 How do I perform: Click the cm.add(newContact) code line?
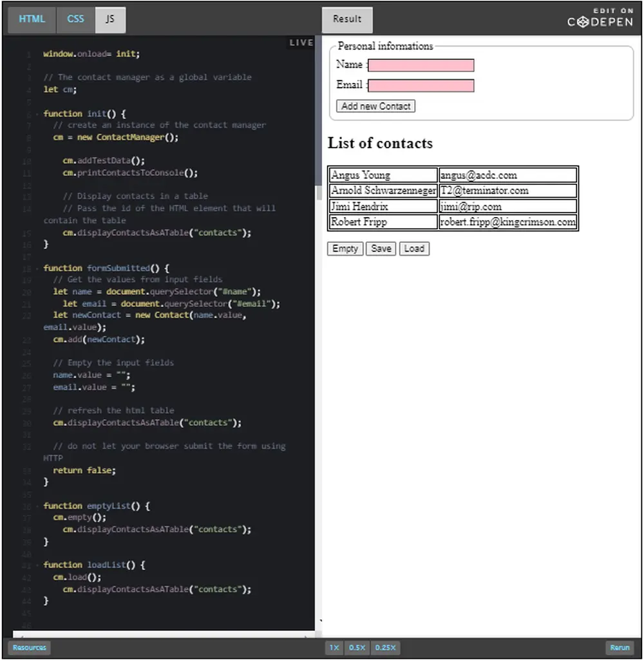[x=99, y=340]
